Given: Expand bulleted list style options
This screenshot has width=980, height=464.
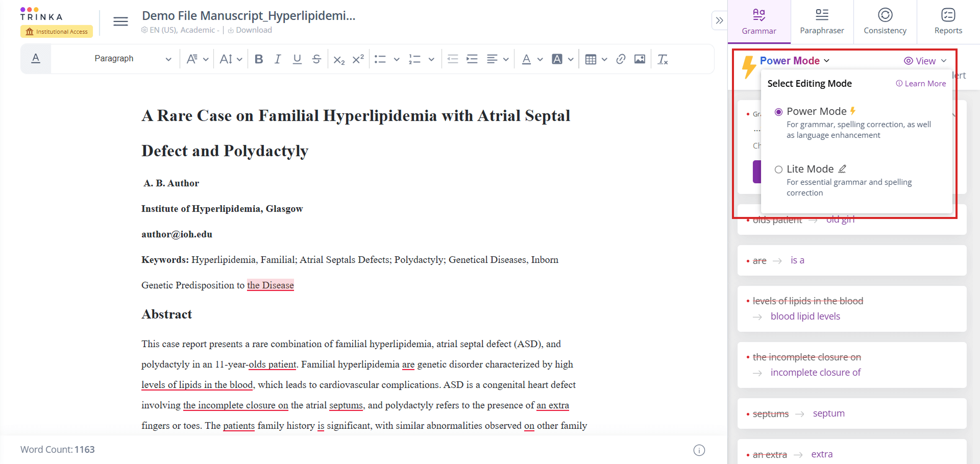Looking at the screenshot, I should tap(397, 59).
